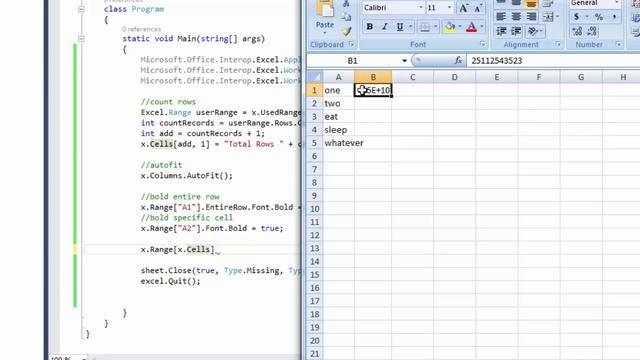Click the Borders icon in the Font group

click(x=425, y=27)
